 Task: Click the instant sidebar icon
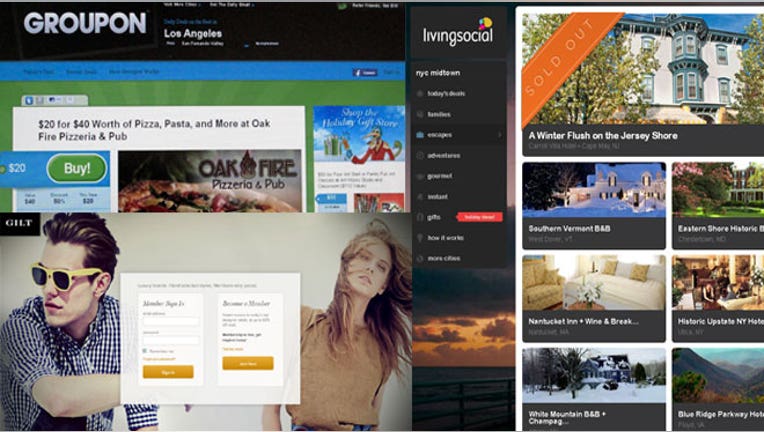click(420, 197)
